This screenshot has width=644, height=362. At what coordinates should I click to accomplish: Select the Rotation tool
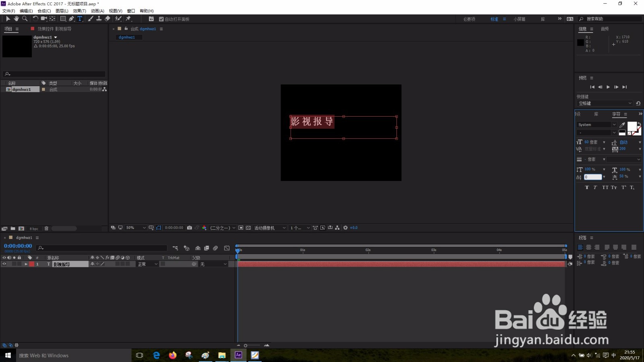pos(35,19)
